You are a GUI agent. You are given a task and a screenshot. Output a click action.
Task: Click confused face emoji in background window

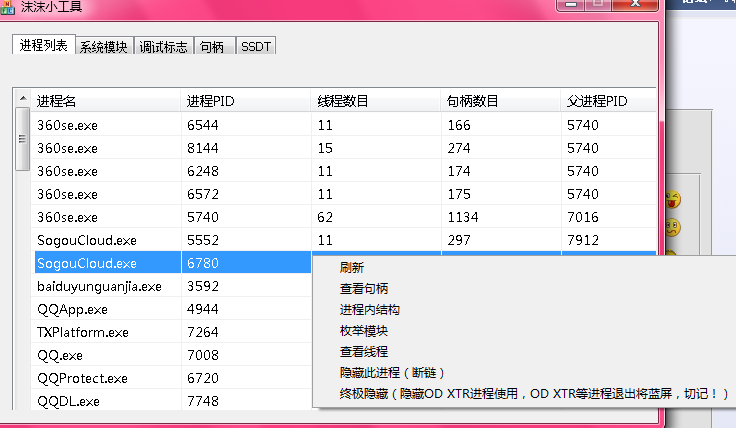tap(673, 228)
